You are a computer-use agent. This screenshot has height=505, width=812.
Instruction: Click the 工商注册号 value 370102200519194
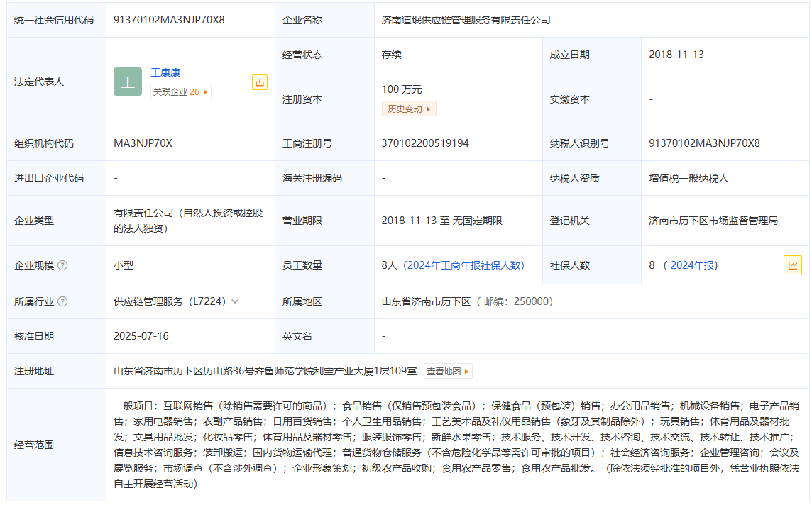[x=425, y=143]
